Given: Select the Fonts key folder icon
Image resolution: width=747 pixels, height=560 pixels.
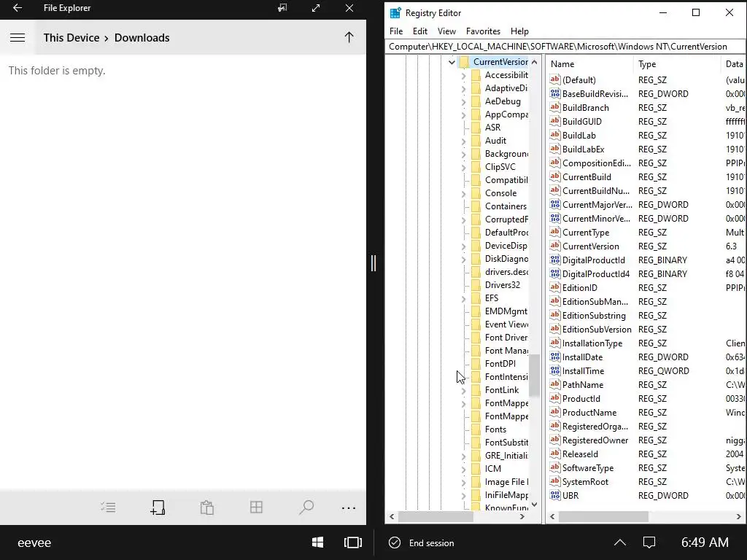Looking at the screenshot, I should click(476, 429).
